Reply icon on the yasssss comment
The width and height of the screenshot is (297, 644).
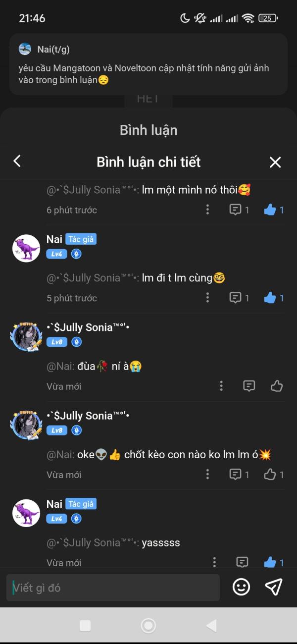pos(242,562)
